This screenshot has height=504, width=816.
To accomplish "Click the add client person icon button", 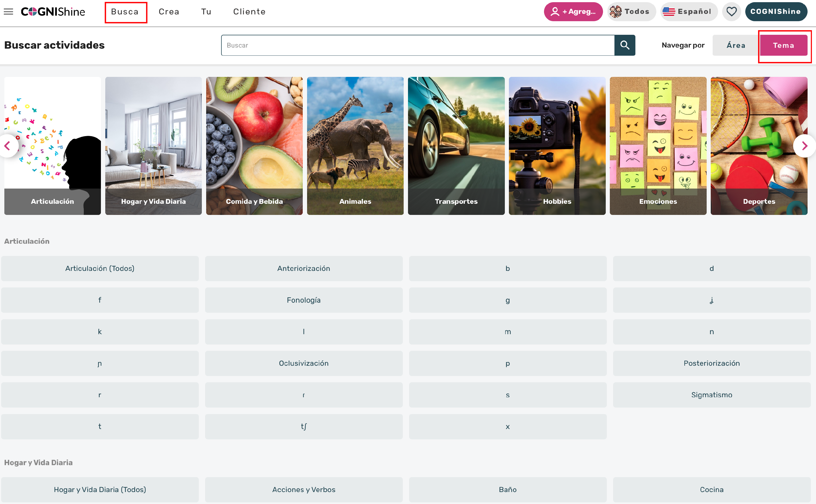I will pos(573,12).
